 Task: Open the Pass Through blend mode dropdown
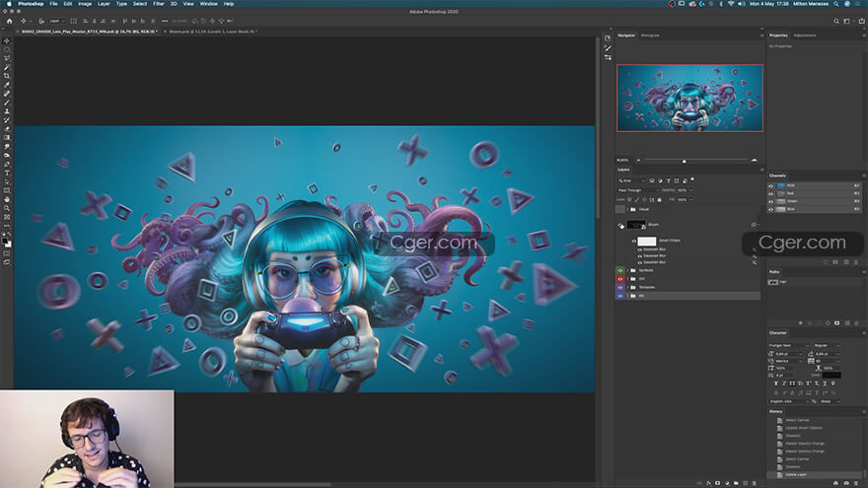[637, 190]
